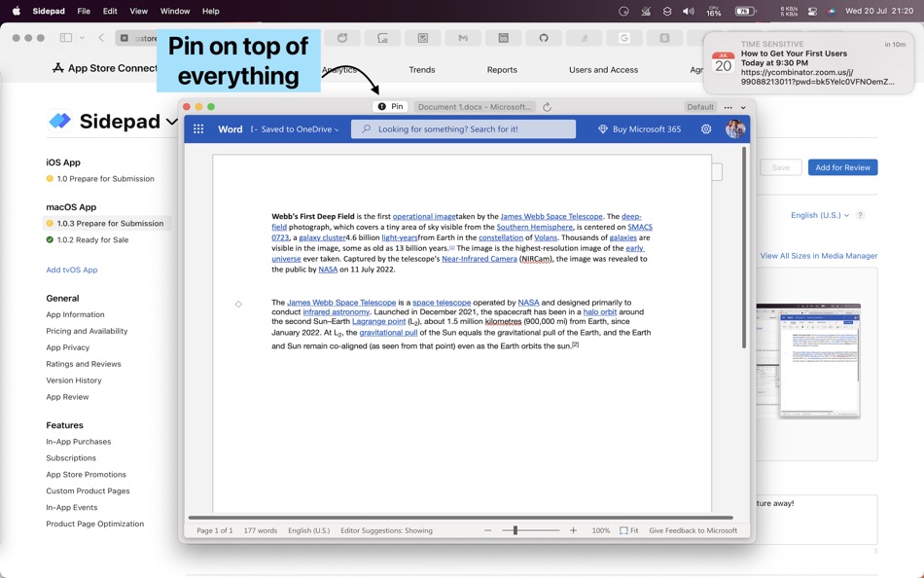Click the volume icon in menu bar
The width and height of the screenshot is (924, 578).
(x=689, y=11)
